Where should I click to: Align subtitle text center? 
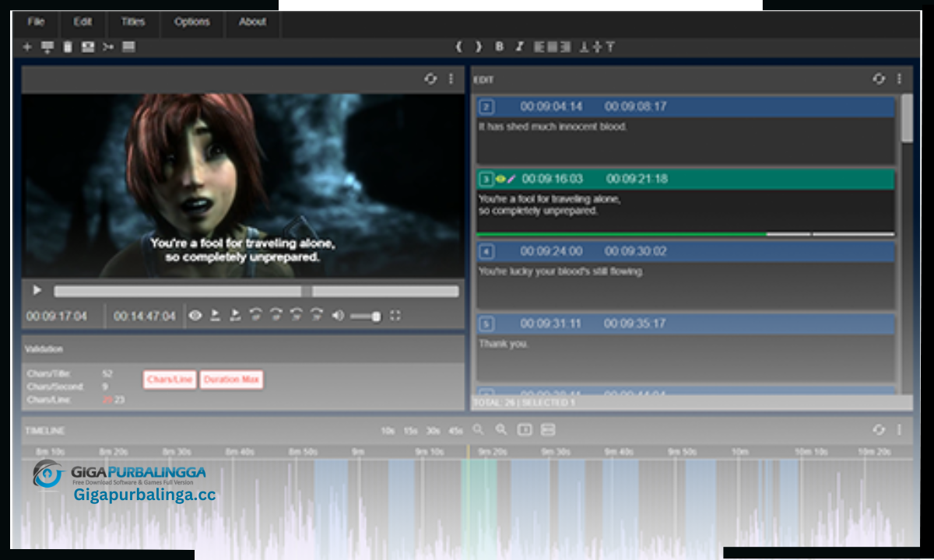(x=553, y=47)
